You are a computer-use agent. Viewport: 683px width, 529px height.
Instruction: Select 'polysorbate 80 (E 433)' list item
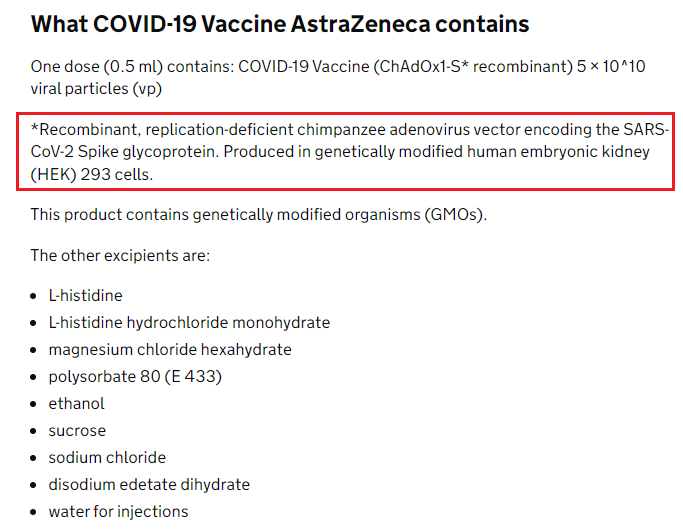click(135, 376)
